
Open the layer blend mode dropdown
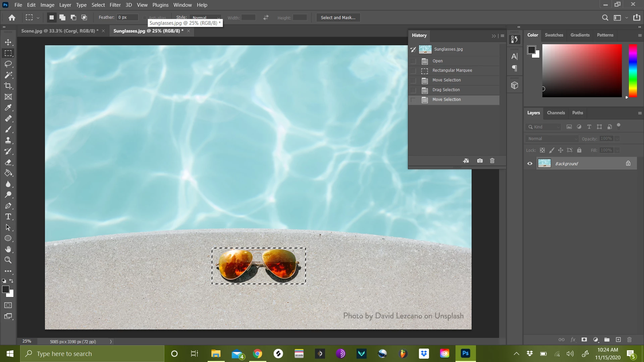(552, 139)
